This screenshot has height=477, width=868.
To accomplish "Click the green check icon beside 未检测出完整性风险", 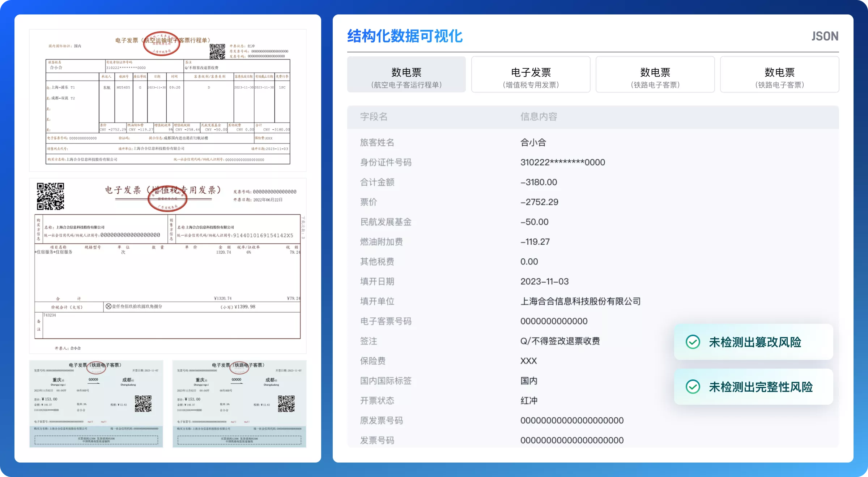I will click(693, 387).
